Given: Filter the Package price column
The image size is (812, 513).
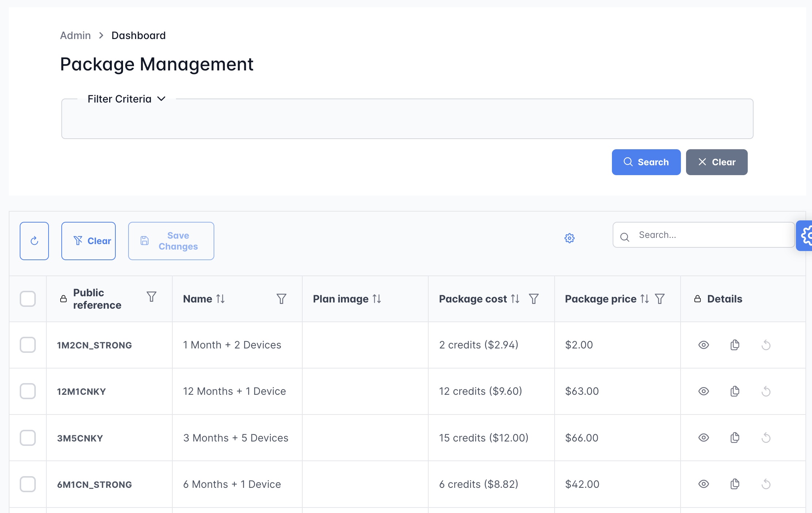Looking at the screenshot, I should point(660,299).
